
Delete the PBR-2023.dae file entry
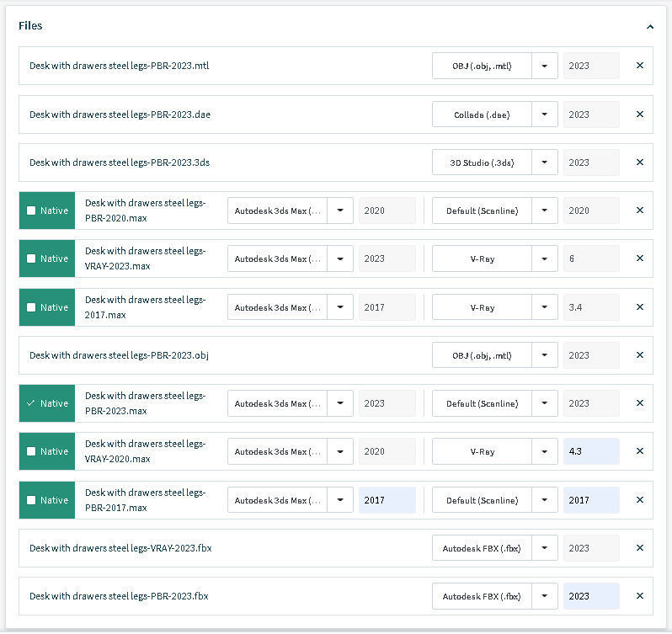click(640, 115)
